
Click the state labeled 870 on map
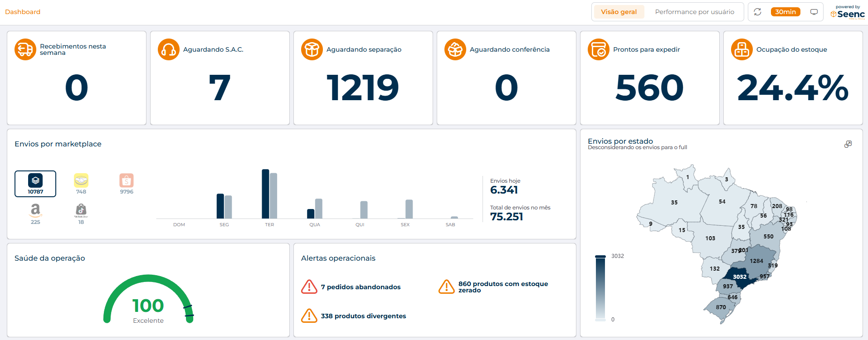pos(721,307)
